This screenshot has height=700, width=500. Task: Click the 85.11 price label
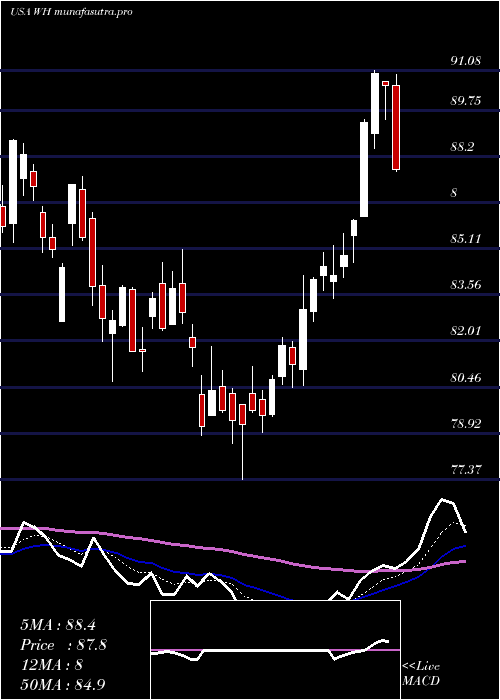(466, 239)
